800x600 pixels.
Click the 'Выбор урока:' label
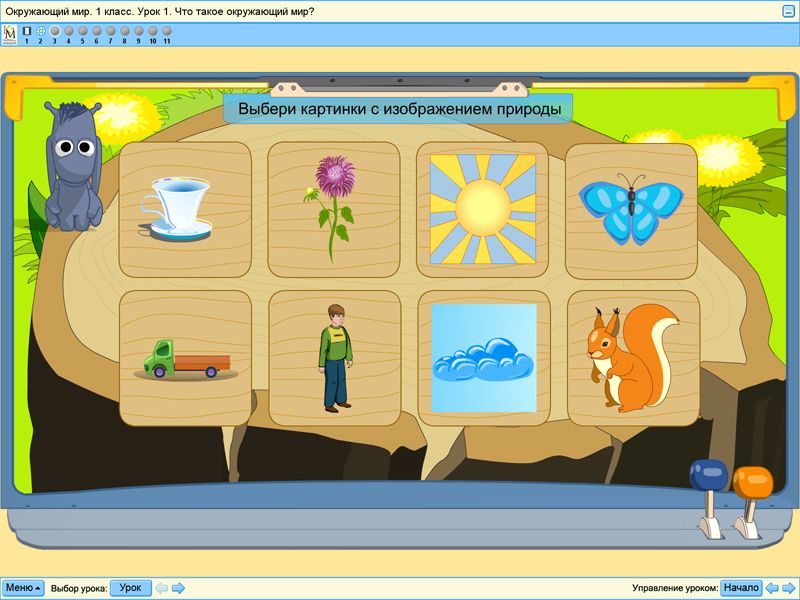(x=79, y=588)
